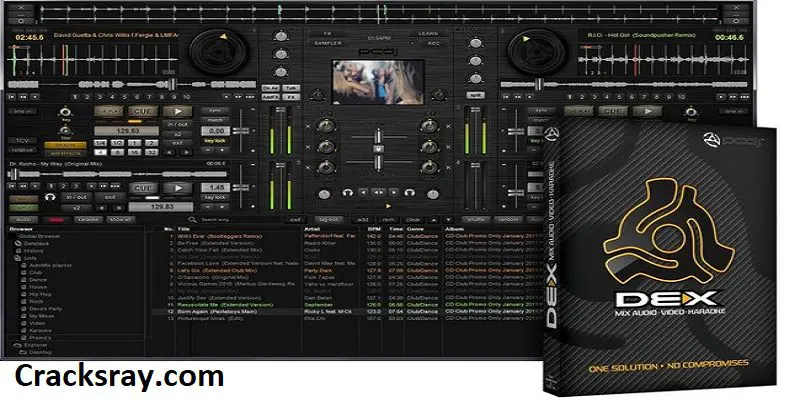Toggle key lock on the David Guetta deck
Screen dimensions: 800x400
(x=215, y=140)
